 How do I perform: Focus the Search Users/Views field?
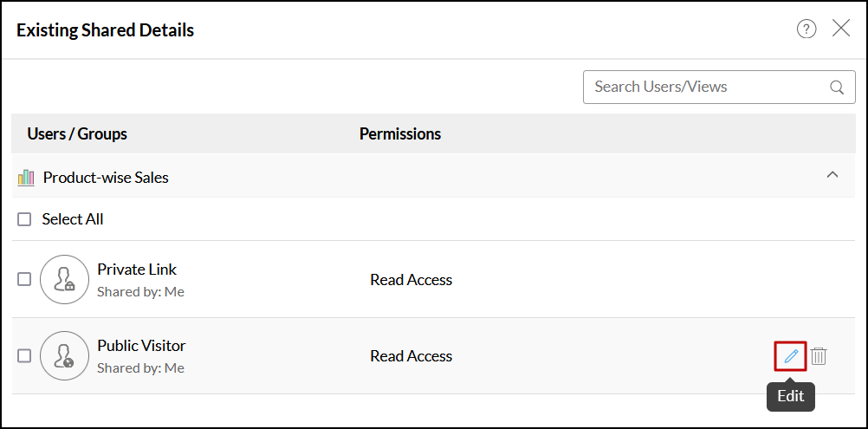click(706, 87)
